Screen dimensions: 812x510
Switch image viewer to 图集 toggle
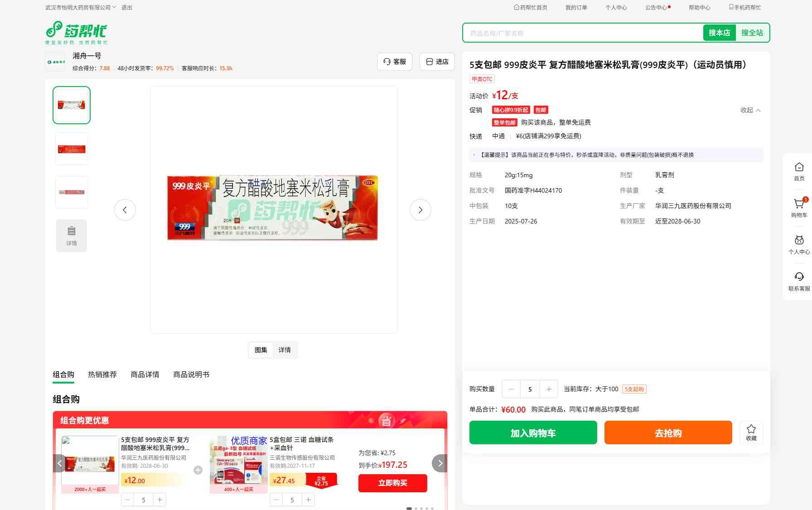point(261,350)
